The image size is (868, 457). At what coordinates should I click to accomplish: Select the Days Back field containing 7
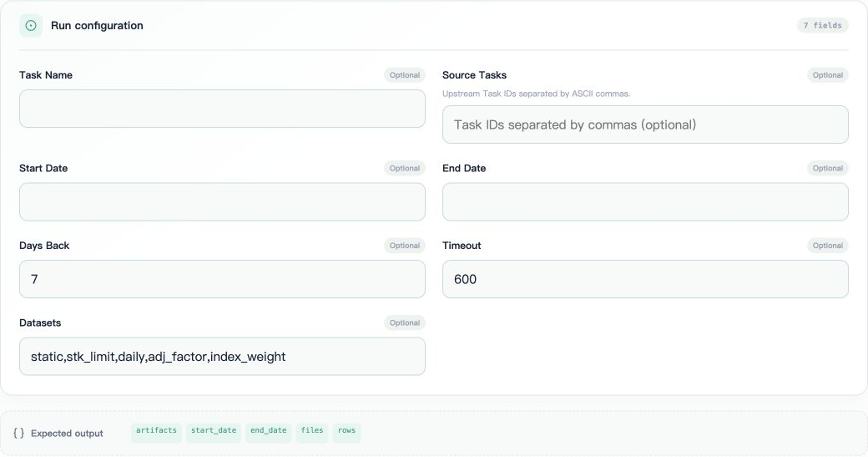222,279
